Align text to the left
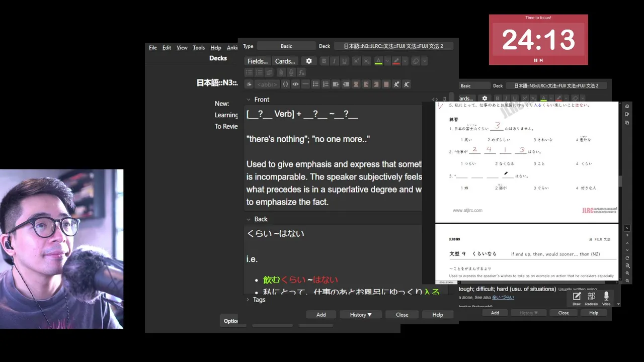The image size is (644, 362). [366, 84]
